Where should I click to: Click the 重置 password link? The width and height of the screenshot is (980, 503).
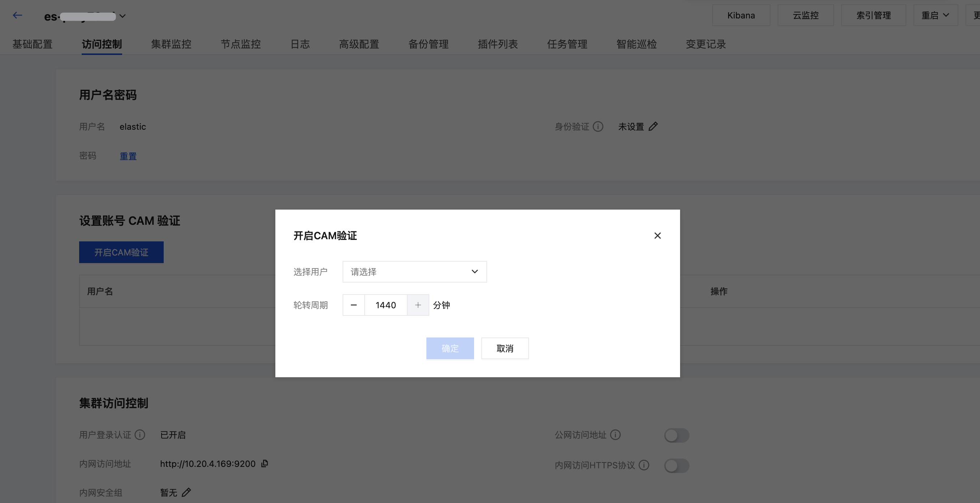[x=128, y=156]
